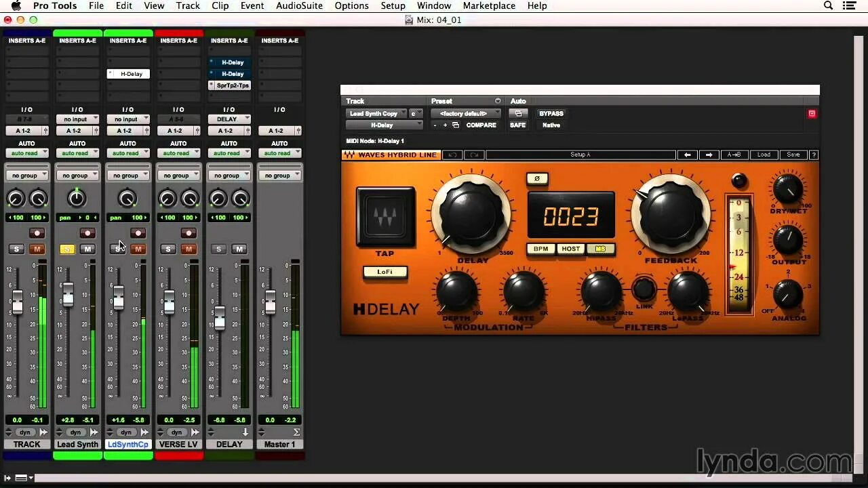Viewport: 868px width, 488px height.
Task: Go to previous preset with left arrow
Action: pyautogui.click(x=687, y=155)
